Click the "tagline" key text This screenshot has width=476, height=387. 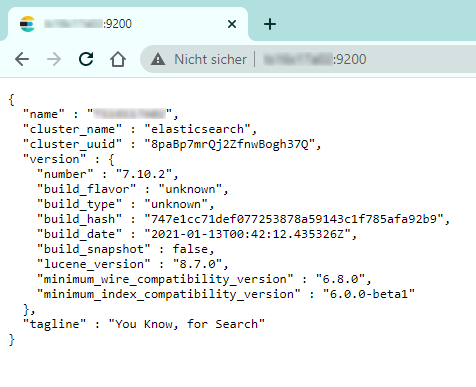pyautogui.click(x=54, y=324)
